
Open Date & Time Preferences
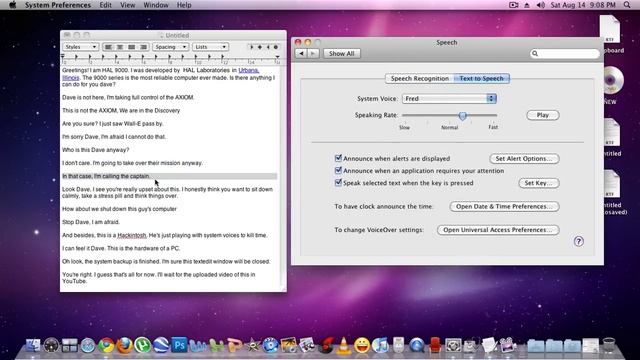pos(504,207)
